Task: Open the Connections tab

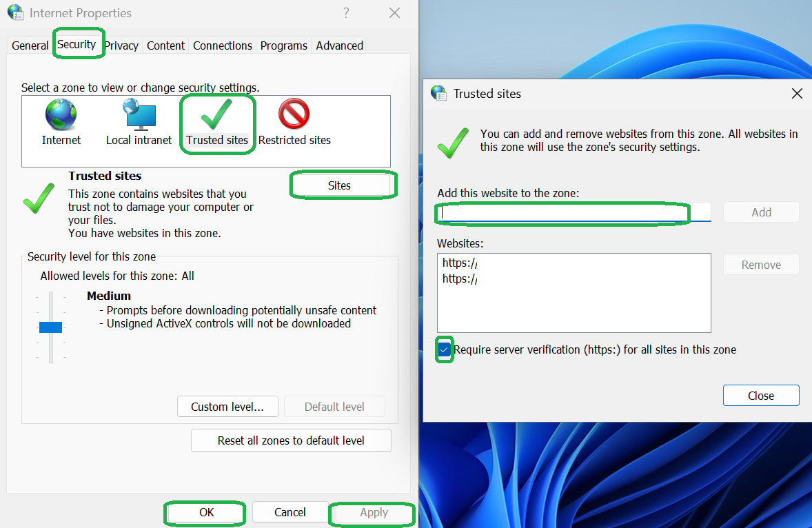Action: [x=223, y=45]
